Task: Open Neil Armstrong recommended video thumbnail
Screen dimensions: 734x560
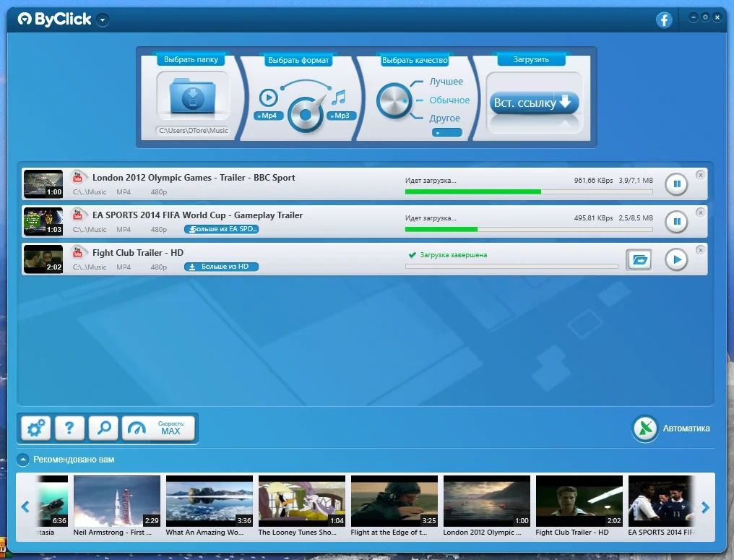Action: [117, 501]
